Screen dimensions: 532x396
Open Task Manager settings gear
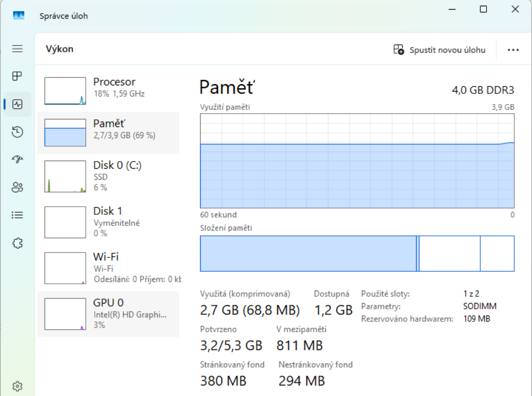18,386
